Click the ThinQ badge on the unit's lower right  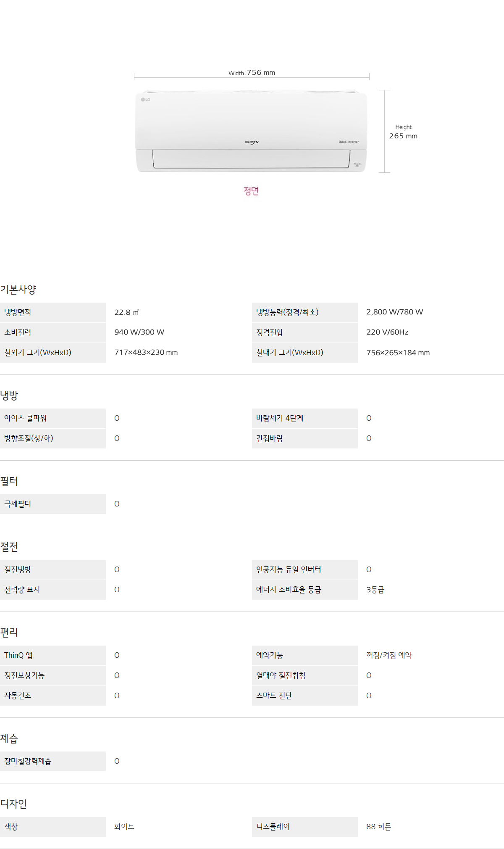[357, 164]
